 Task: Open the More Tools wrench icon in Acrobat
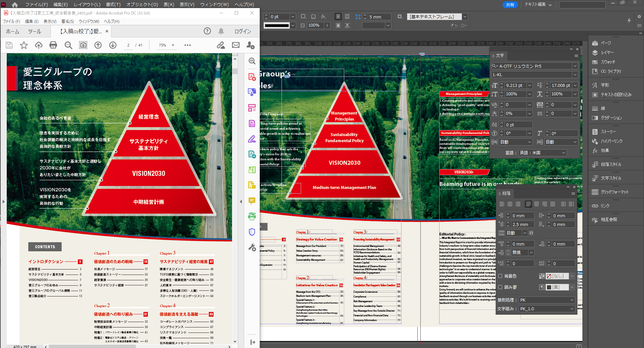click(252, 247)
